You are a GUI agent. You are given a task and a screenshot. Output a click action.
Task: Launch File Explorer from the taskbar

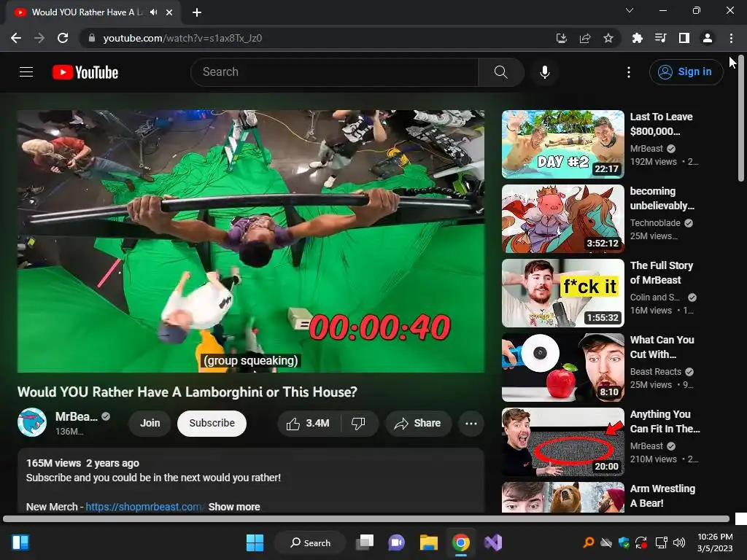(x=429, y=542)
